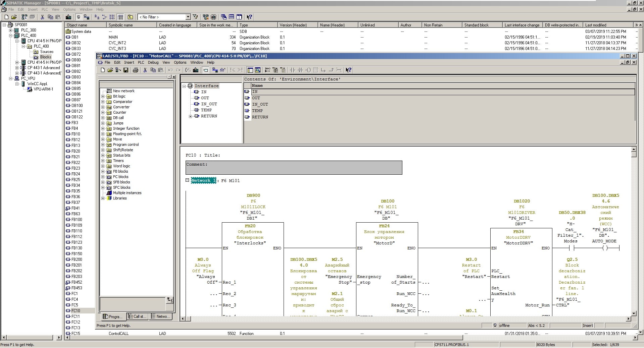Sort by Object name column header

click(x=86, y=25)
